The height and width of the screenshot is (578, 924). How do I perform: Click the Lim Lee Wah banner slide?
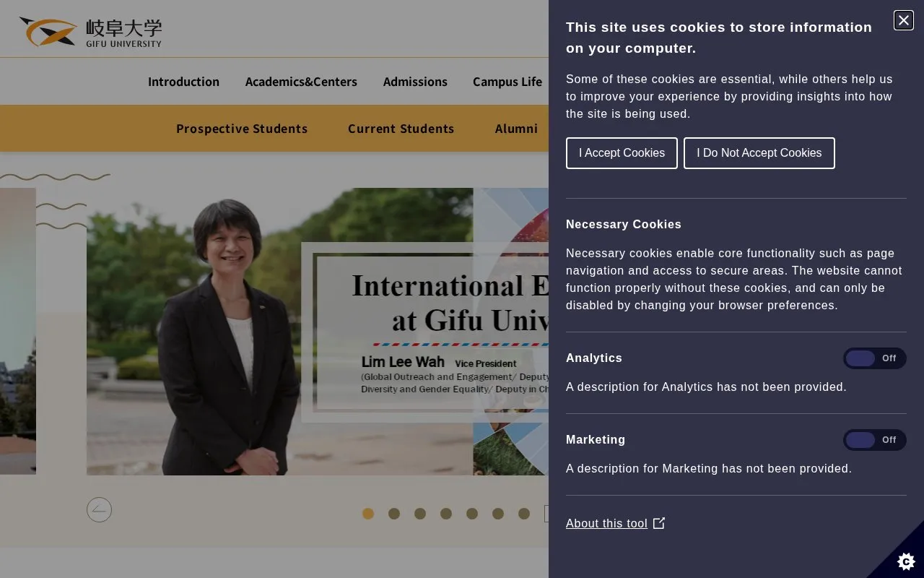[x=318, y=332]
